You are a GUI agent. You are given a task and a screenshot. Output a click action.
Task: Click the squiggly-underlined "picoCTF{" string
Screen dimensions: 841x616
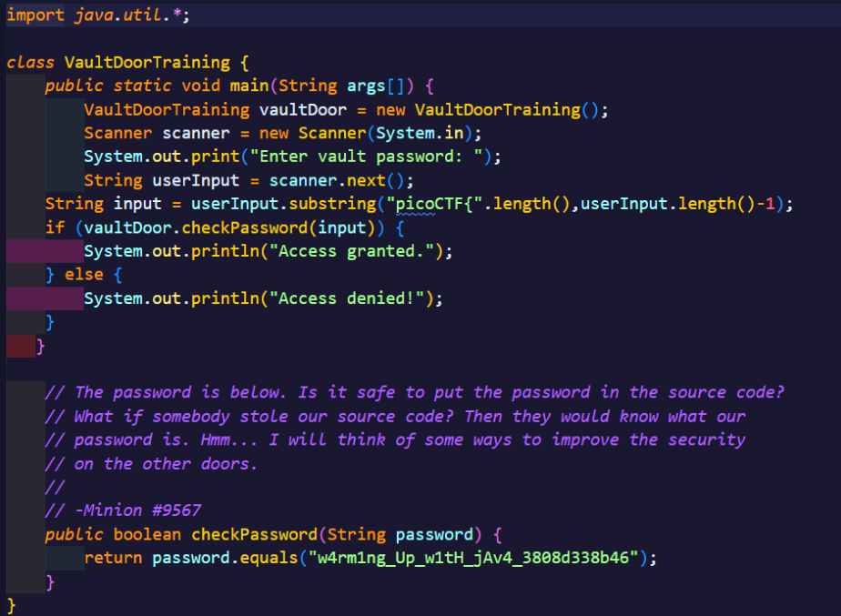point(433,203)
